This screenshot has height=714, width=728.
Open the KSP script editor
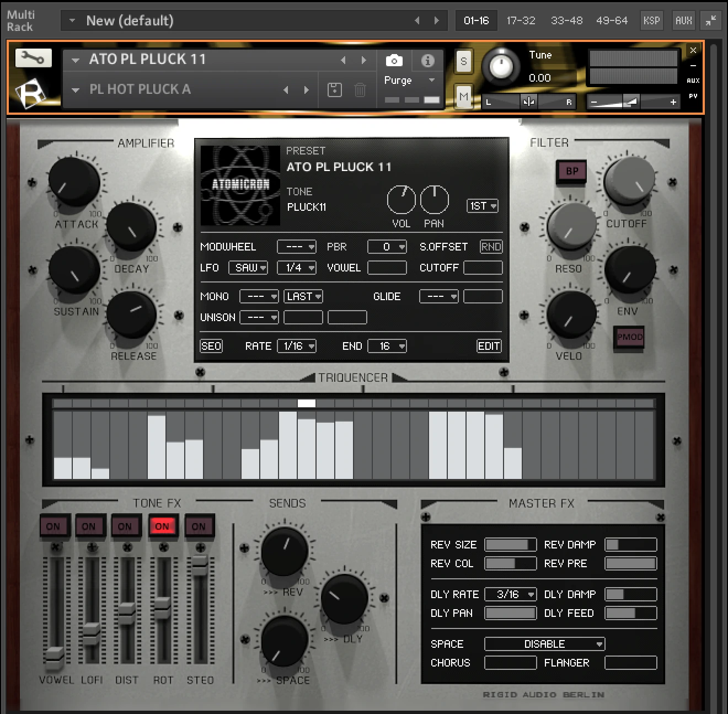pyautogui.click(x=651, y=20)
